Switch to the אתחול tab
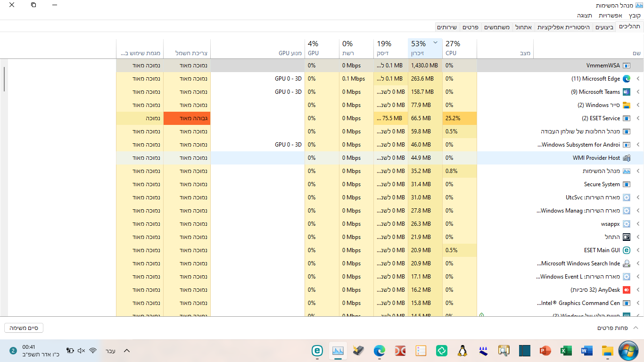Image resolution: width=644 pixels, height=362 pixels. click(x=523, y=27)
